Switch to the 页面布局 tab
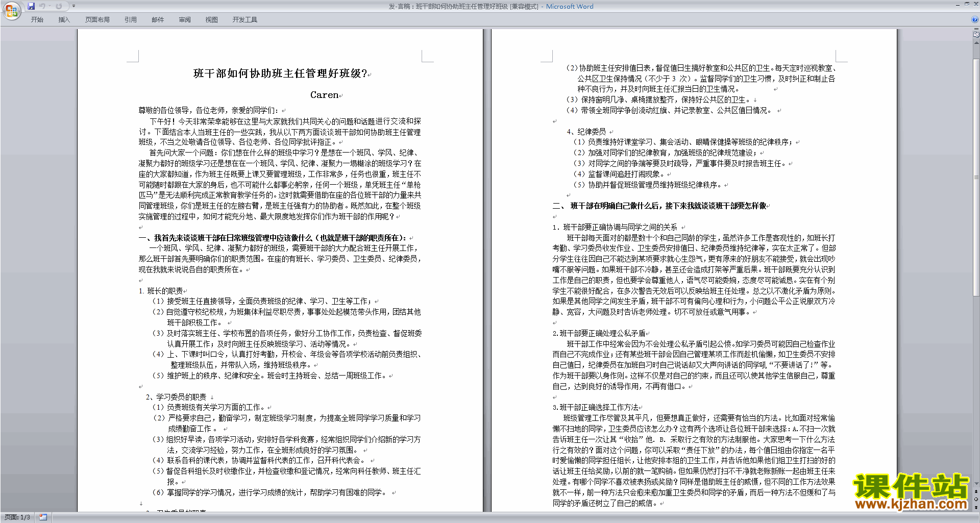This screenshot has width=980, height=523. [97, 20]
